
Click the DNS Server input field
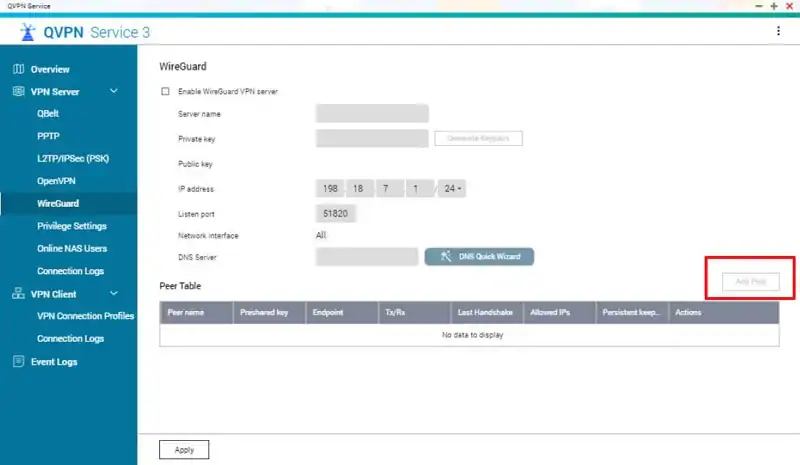point(367,257)
